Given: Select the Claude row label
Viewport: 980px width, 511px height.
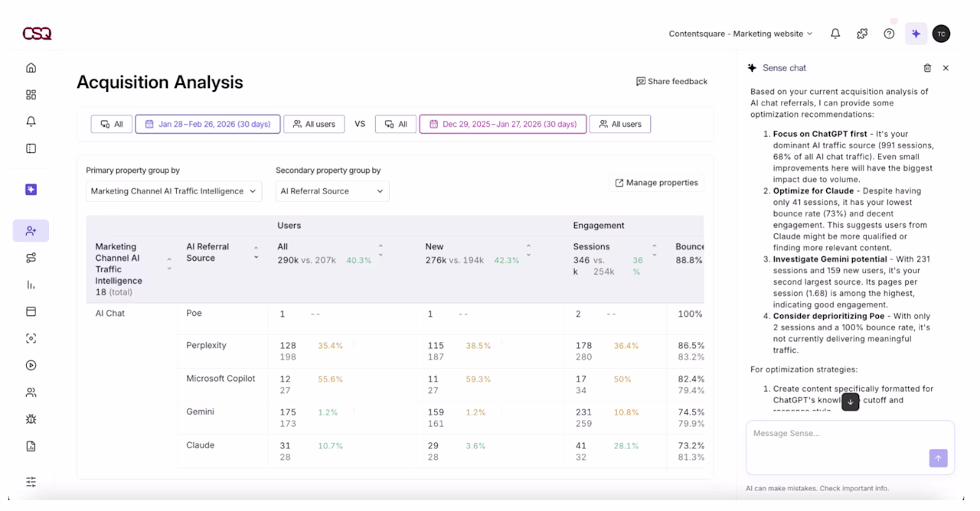Looking at the screenshot, I should click(x=200, y=445).
